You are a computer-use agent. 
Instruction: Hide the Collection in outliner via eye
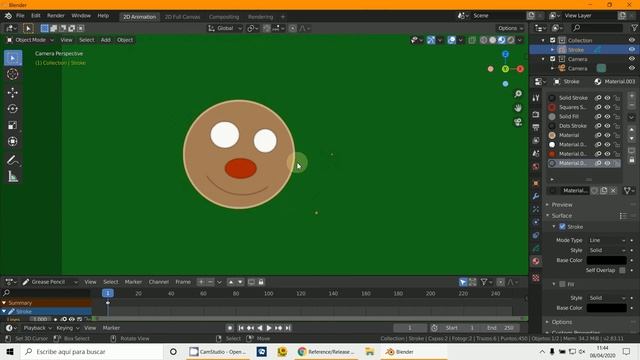pos(631,40)
